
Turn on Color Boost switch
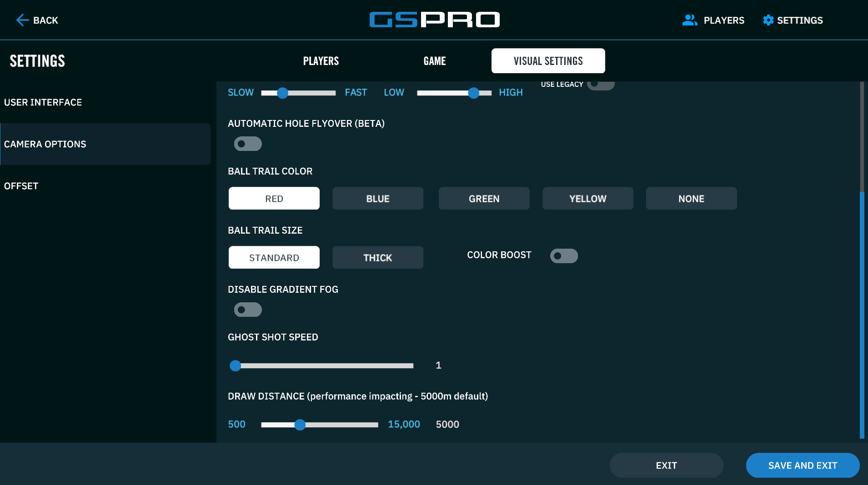(564, 255)
